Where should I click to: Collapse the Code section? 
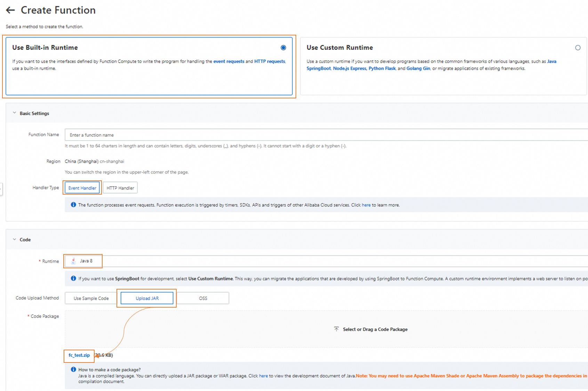pos(15,239)
